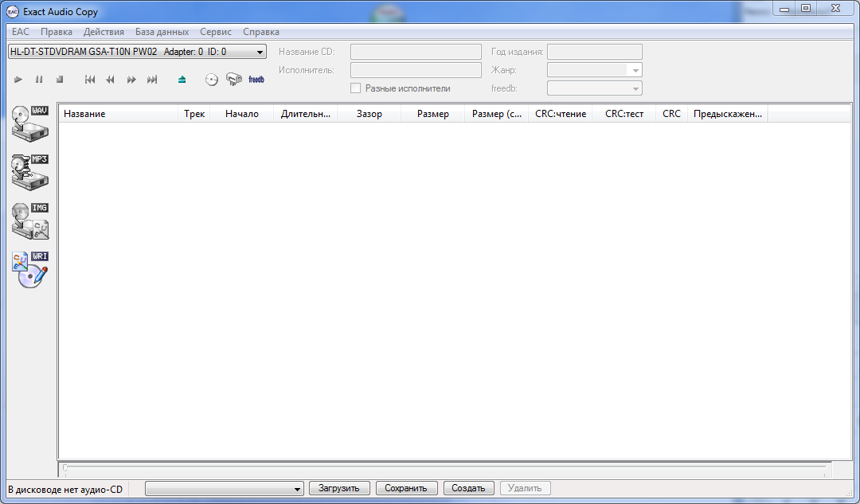Screen dimensions: 860x504
Task: Click the Длительн... column header
Action: tap(306, 114)
